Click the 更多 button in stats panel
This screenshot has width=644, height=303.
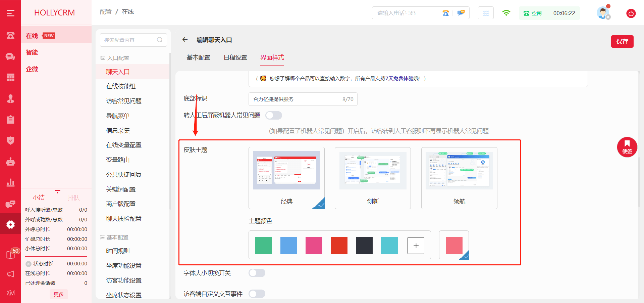pyautogui.click(x=59, y=294)
